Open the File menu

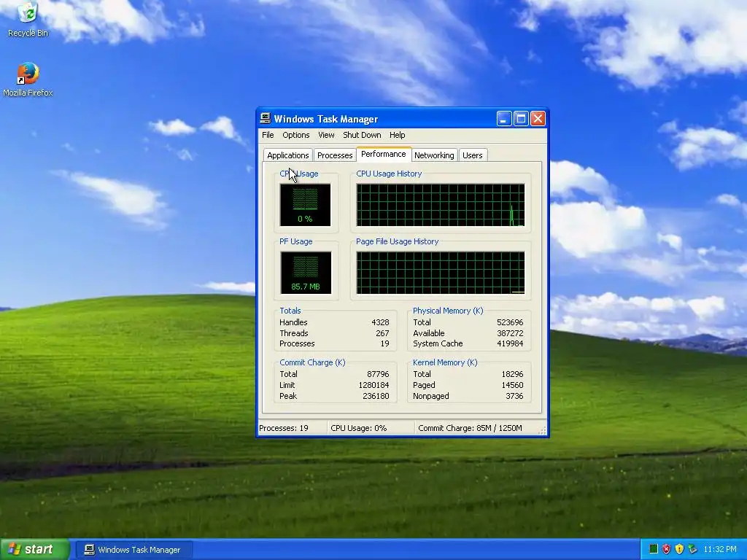268,135
